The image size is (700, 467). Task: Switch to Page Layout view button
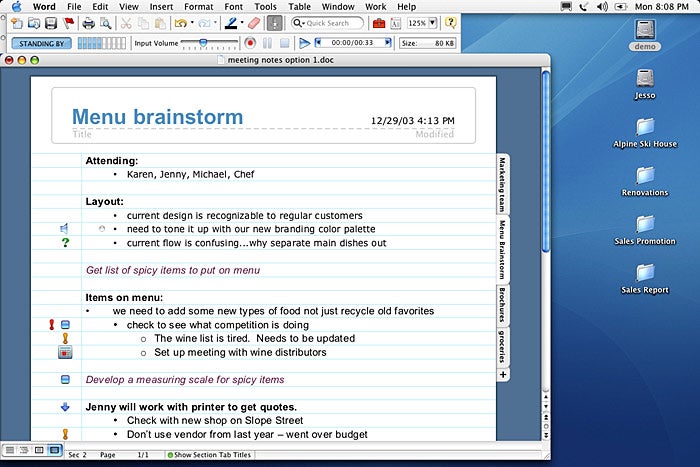coord(39,450)
